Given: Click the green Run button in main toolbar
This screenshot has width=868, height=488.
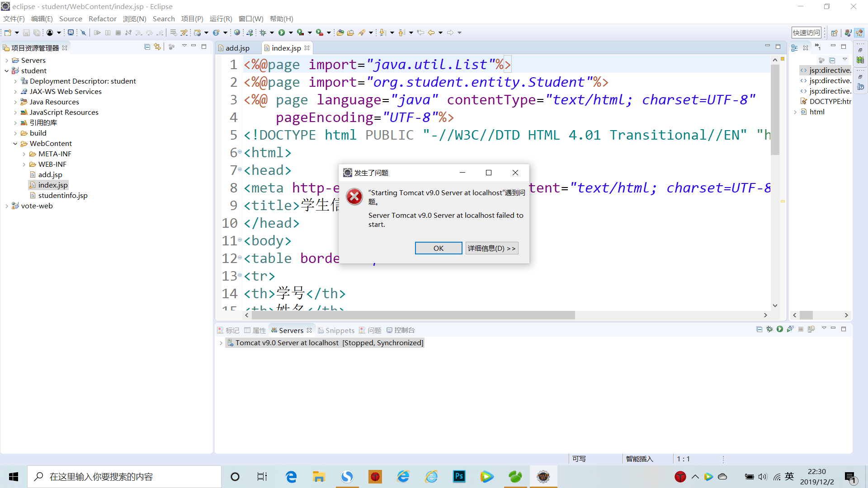Looking at the screenshot, I should point(282,33).
